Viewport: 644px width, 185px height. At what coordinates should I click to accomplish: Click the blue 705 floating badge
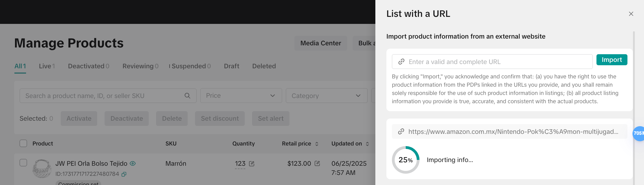(x=638, y=133)
